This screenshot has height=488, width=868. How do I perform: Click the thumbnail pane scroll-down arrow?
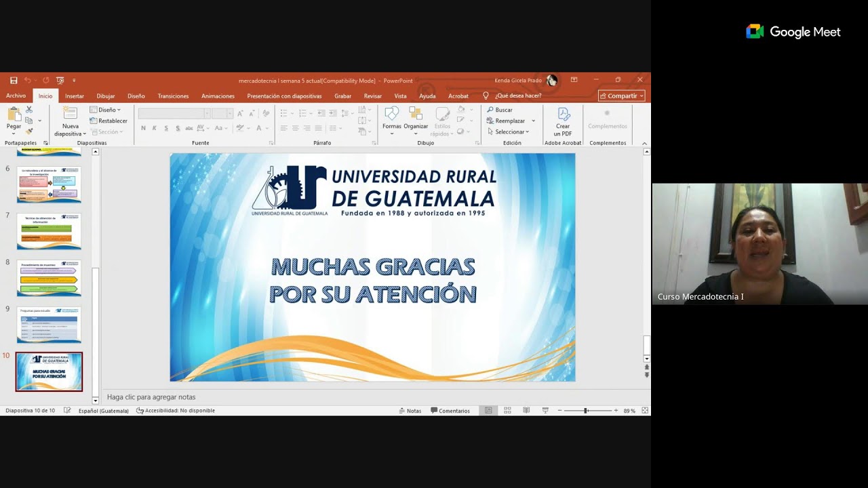(95, 401)
